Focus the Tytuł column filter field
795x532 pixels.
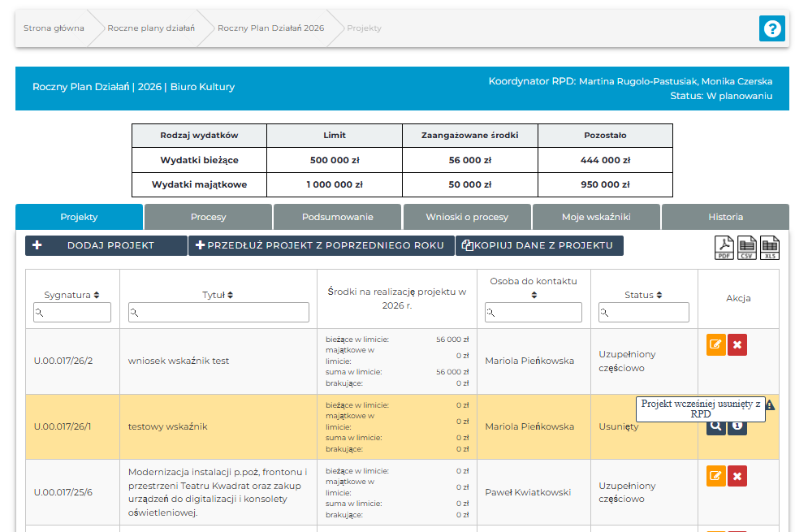218,312
